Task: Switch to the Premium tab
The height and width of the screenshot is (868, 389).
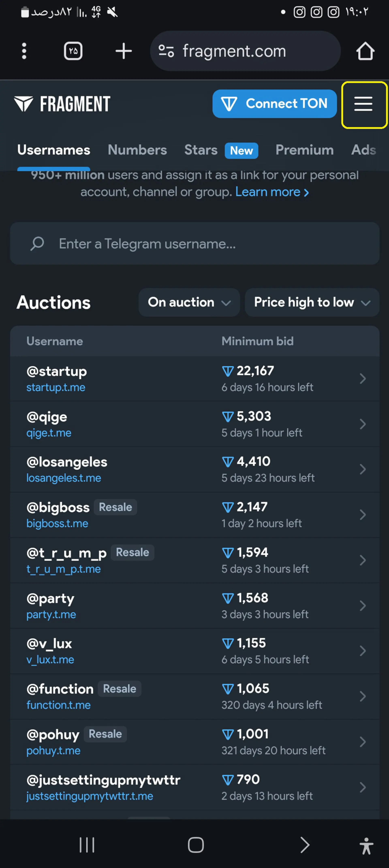Action: (305, 150)
